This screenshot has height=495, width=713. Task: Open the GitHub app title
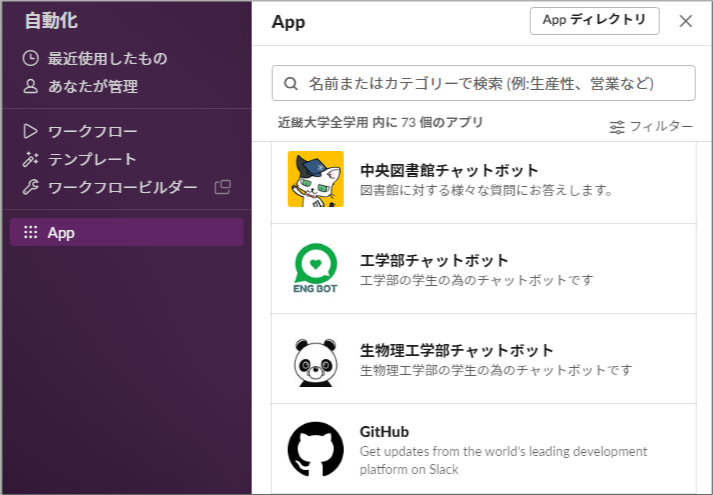(x=384, y=431)
